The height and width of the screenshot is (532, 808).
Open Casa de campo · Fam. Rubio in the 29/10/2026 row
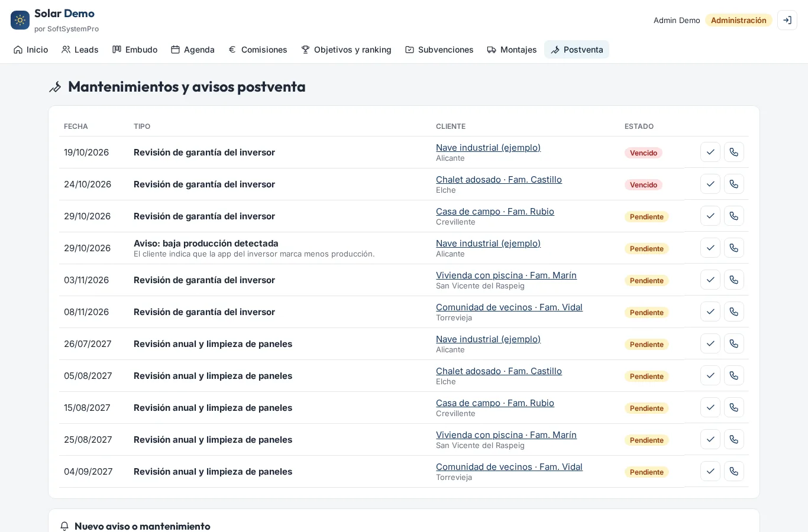[x=495, y=212]
